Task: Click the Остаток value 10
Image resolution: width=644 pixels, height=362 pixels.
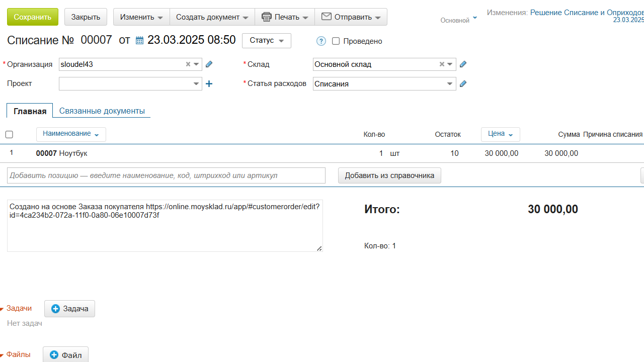Action: pyautogui.click(x=454, y=153)
